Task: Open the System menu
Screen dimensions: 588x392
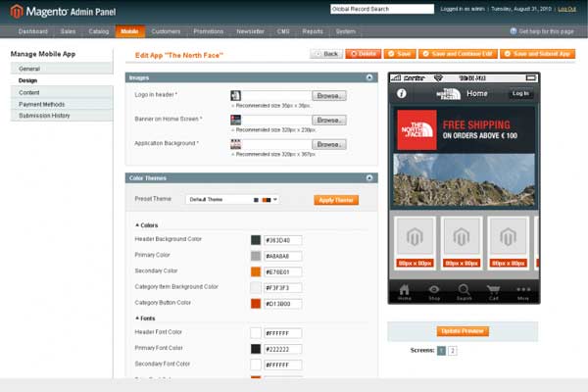Action: (x=345, y=31)
